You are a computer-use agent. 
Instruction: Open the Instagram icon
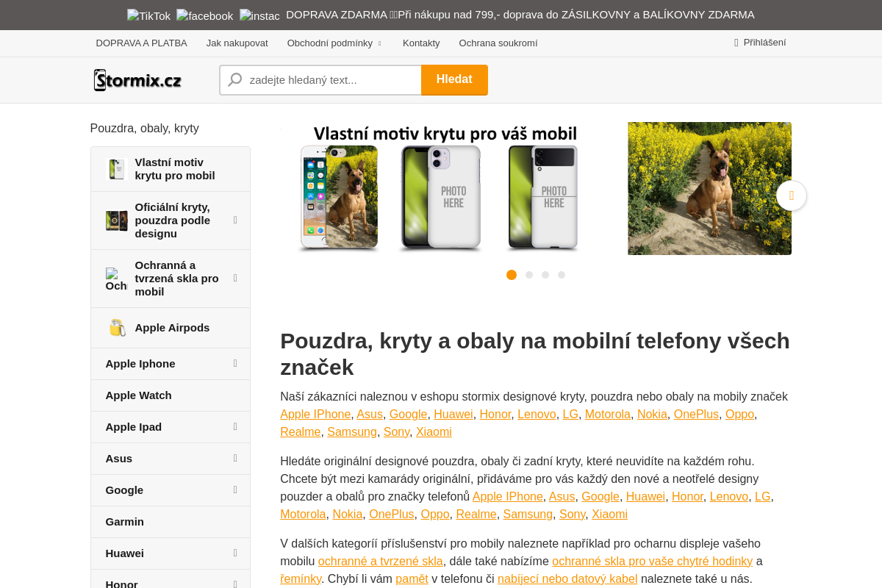(x=259, y=15)
